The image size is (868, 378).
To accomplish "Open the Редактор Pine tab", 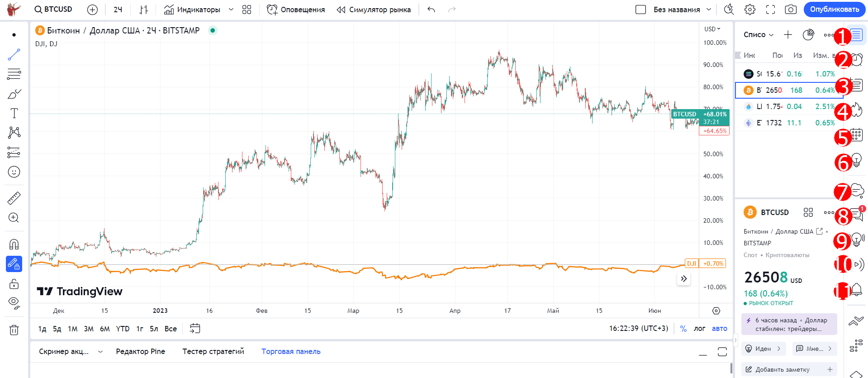I will 140,352.
